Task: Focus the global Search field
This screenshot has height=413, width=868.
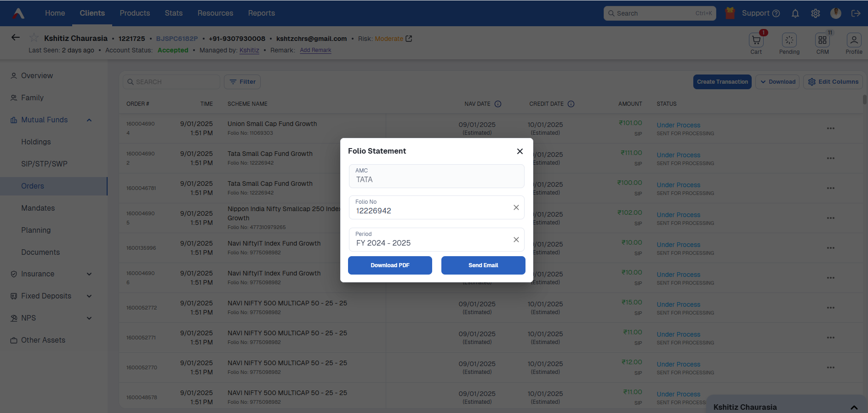Action: (x=660, y=13)
